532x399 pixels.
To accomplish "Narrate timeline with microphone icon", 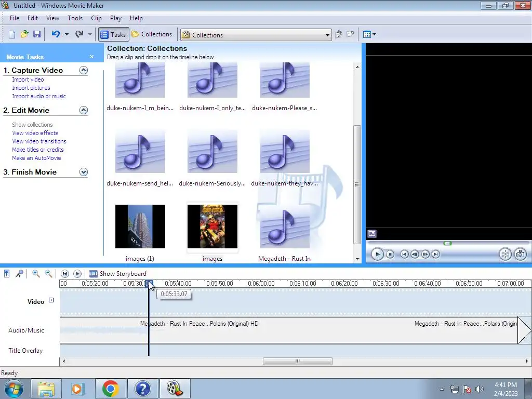I will click(x=19, y=273).
